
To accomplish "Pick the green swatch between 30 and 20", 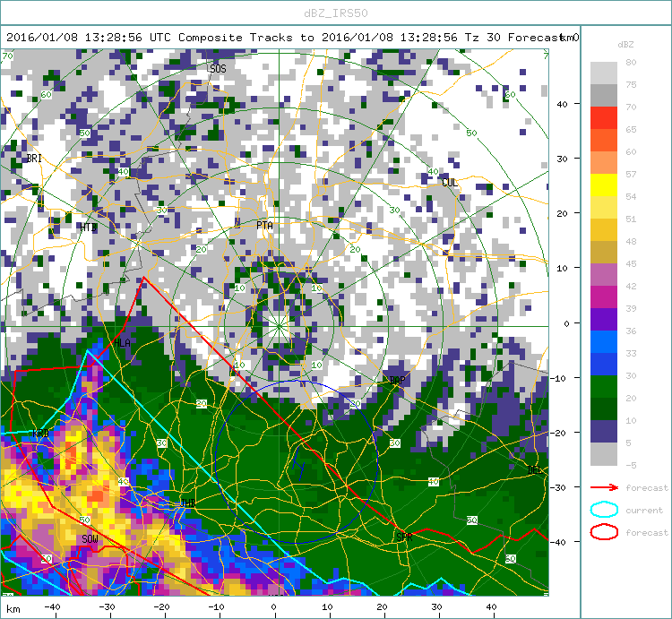I will tap(603, 386).
